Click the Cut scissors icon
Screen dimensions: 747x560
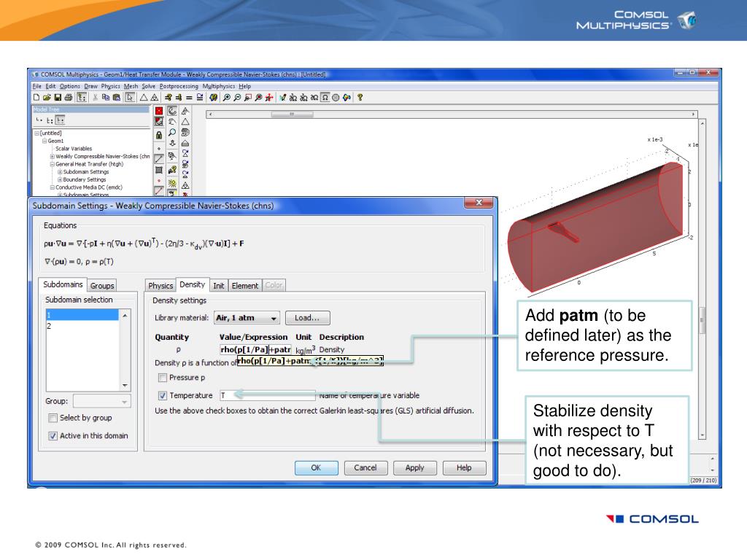96,98
